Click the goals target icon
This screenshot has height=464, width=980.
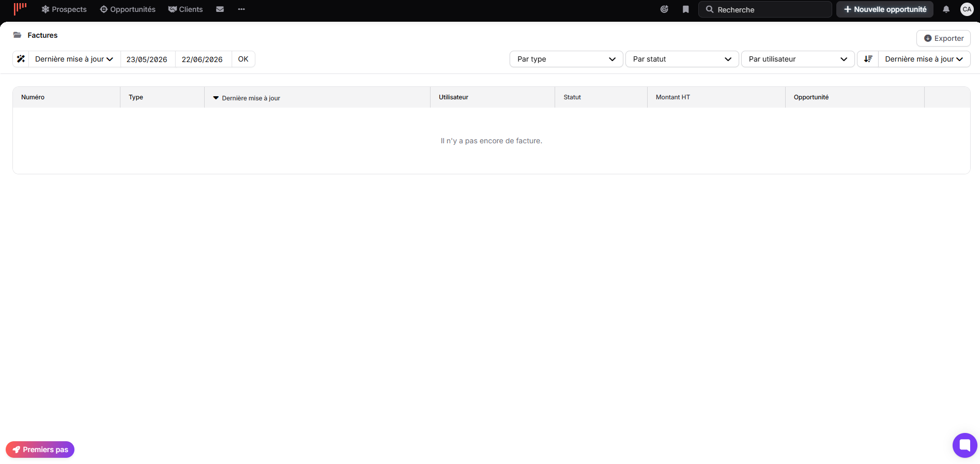664,9
